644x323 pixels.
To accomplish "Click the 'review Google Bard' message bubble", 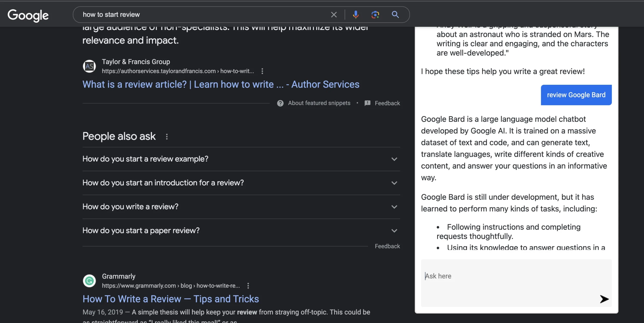I will tap(576, 95).
